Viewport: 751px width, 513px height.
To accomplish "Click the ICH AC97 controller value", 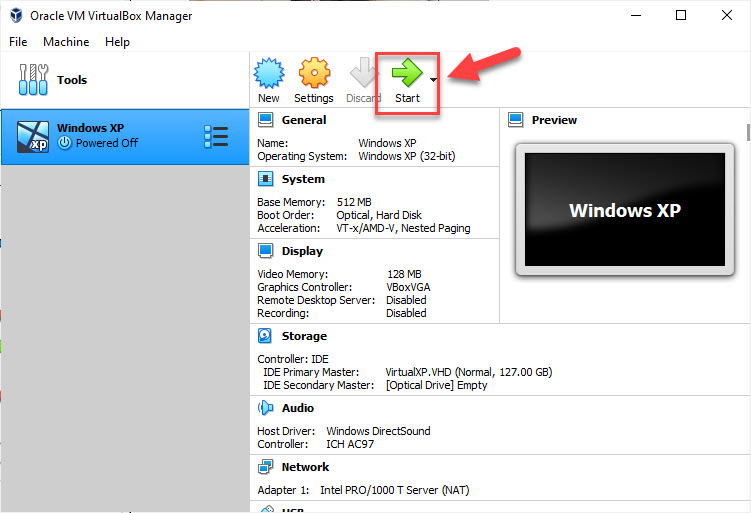I will coord(350,444).
